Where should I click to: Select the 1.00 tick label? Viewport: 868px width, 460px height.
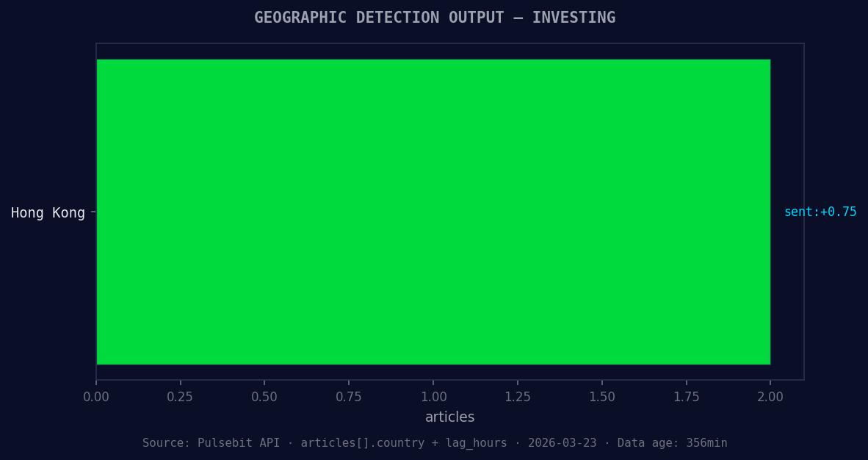(433, 396)
